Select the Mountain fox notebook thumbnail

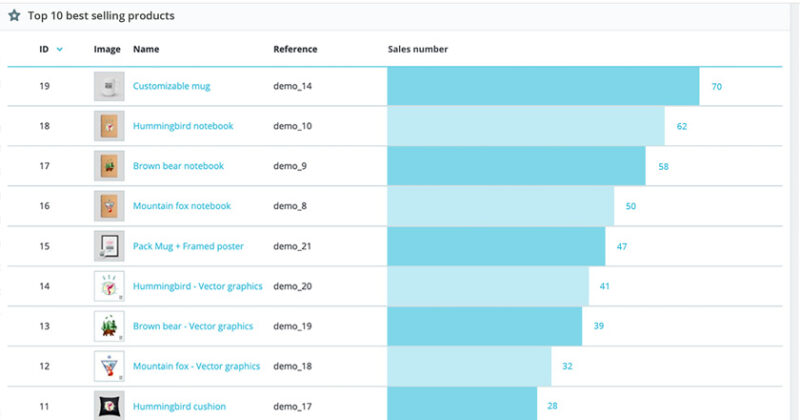109,206
